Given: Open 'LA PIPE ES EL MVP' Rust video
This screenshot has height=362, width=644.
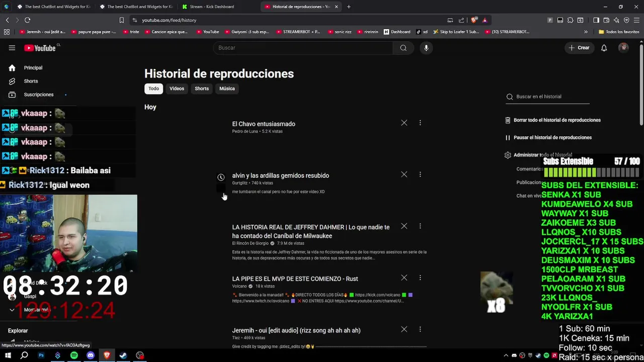Looking at the screenshot, I should coord(295,279).
